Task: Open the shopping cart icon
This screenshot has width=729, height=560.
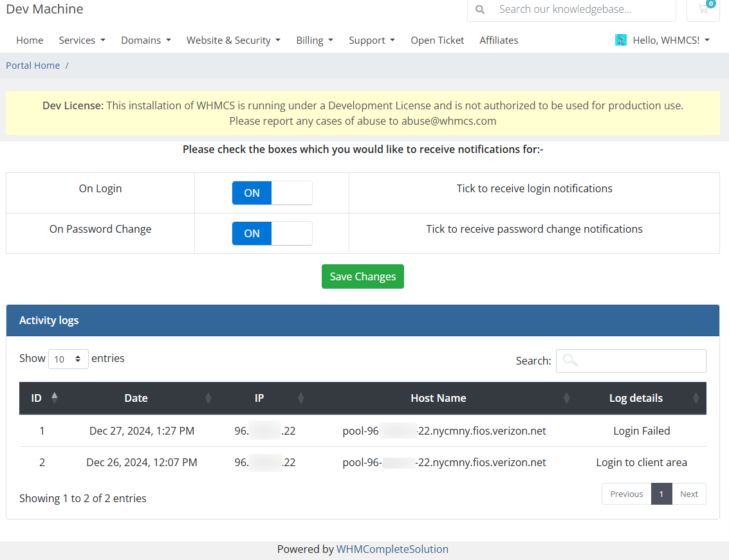Action: pos(703,8)
